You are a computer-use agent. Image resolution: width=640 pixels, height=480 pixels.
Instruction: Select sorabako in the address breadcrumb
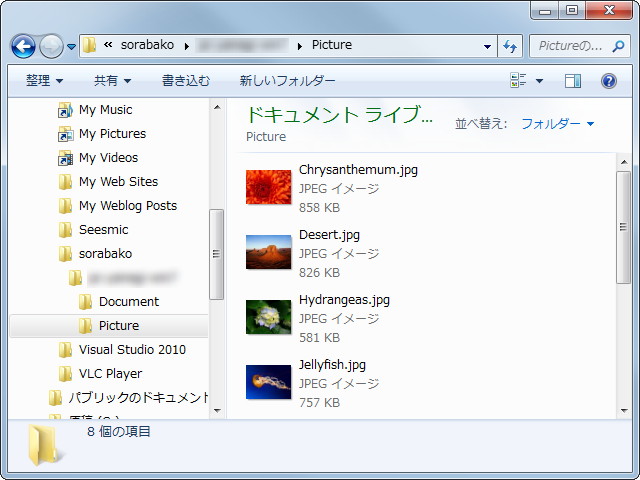[147, 45]
